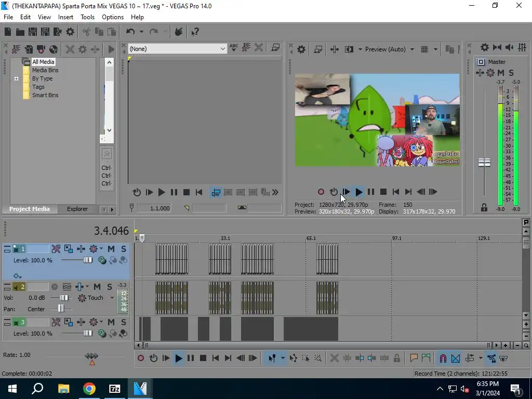Image resolution: width=532 pixels, height=399 pixels.
Task: Toggle Split Screen View in preview
Action: (x=349, y=49)
